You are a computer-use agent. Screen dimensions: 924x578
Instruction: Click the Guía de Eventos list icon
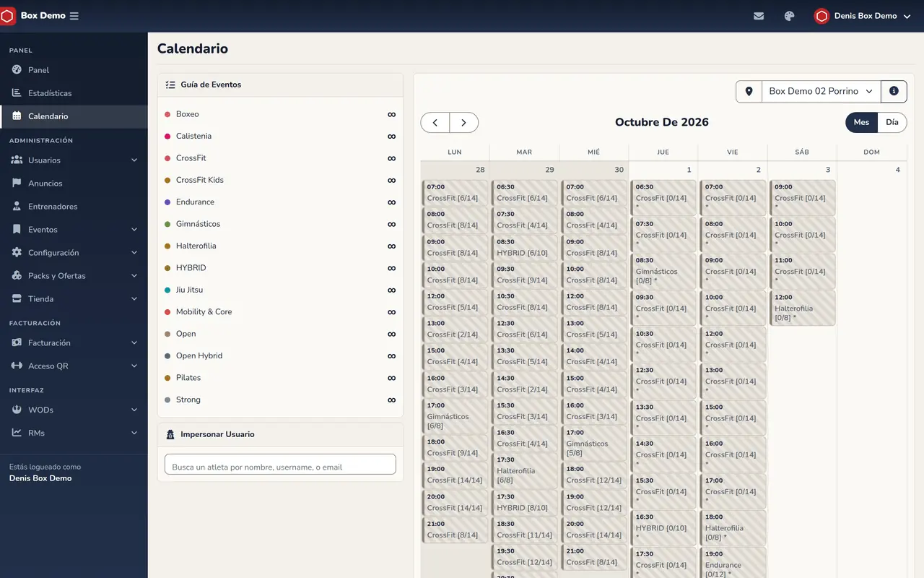click(170, 85)
